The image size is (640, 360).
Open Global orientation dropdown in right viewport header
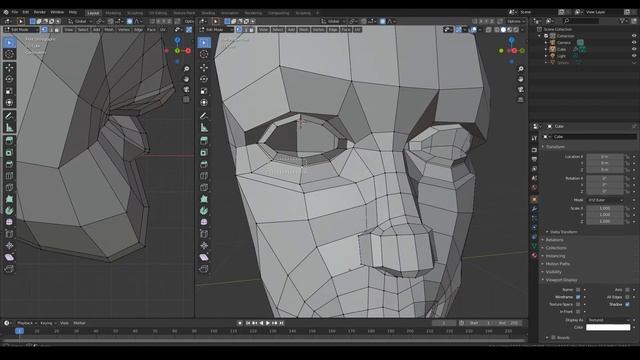coord(332,21)
